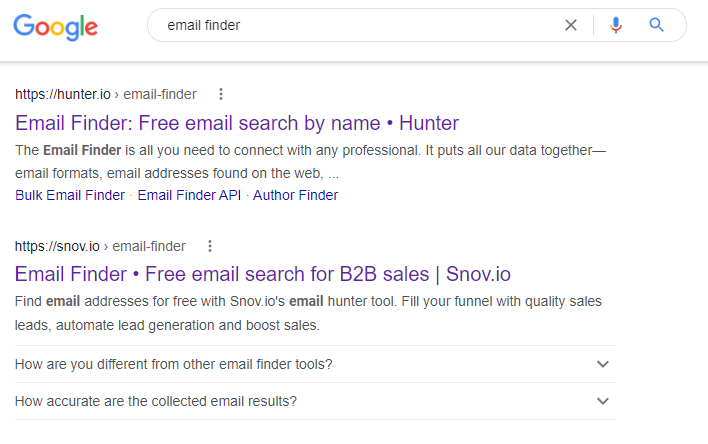Open the Hunter Email Finder result title

(x=237, y=123)
